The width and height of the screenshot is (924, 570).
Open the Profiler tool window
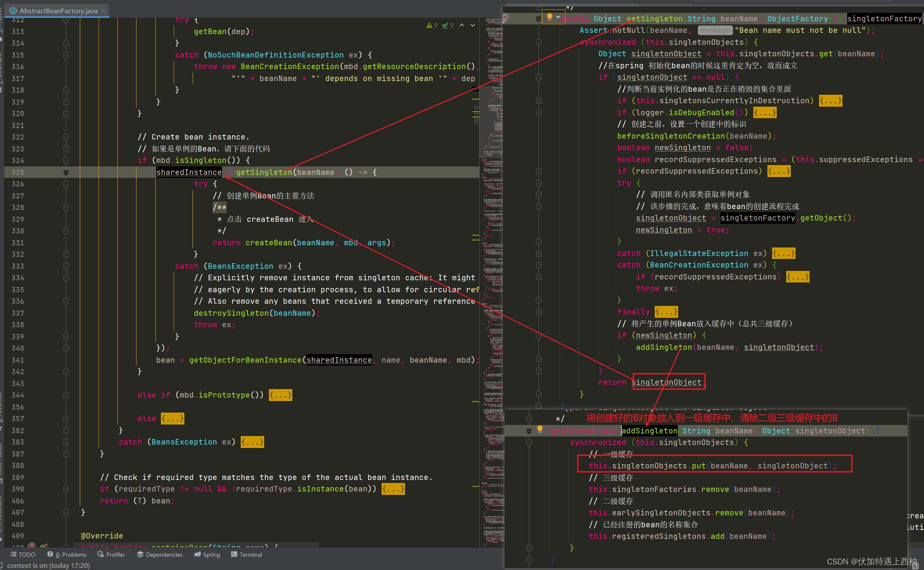pos(111,555)
